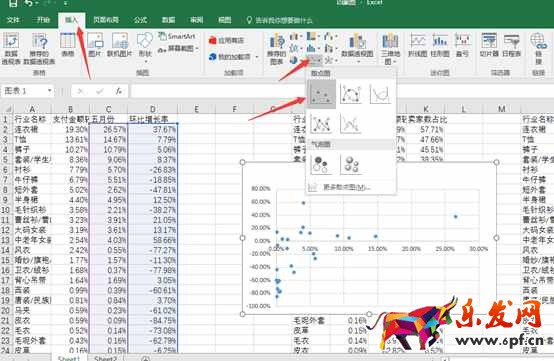The height and width of the screenshot is (361, 554).
Task: Switch to Sheet1 tab
Action: [x=69, y=358]
